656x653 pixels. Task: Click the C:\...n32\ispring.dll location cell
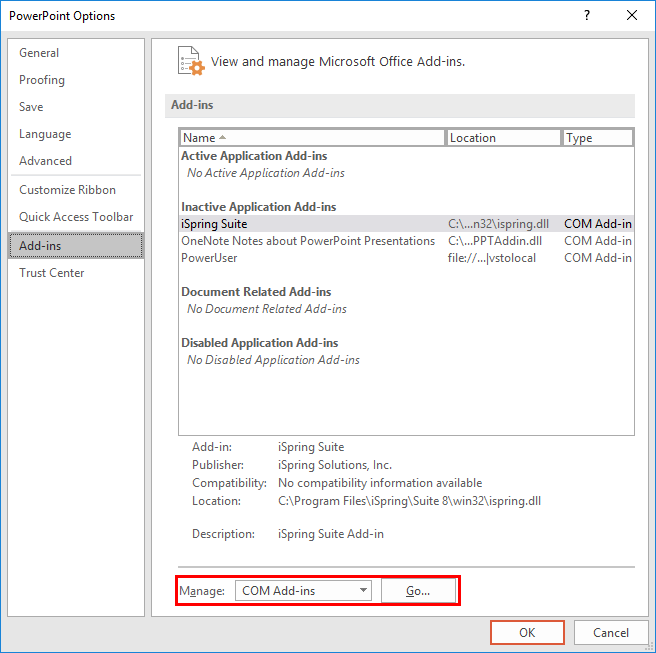pyautogui.click(x=498, y=224)
